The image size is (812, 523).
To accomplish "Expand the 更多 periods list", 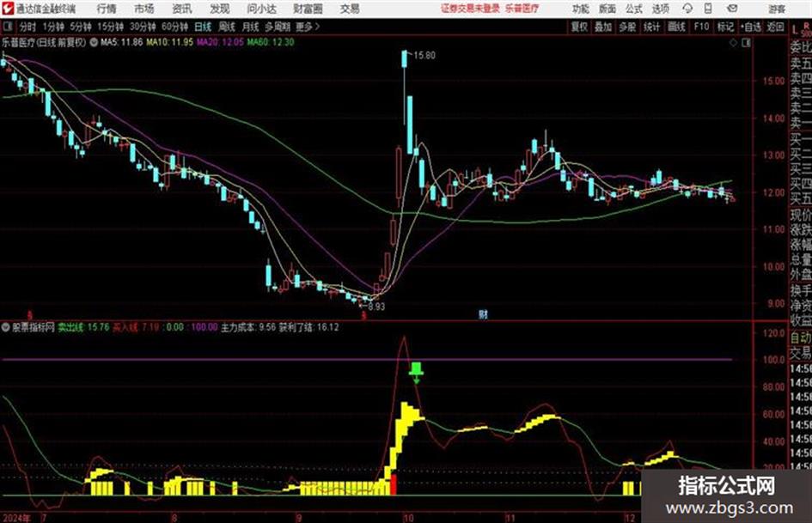I will pos(308,27).
